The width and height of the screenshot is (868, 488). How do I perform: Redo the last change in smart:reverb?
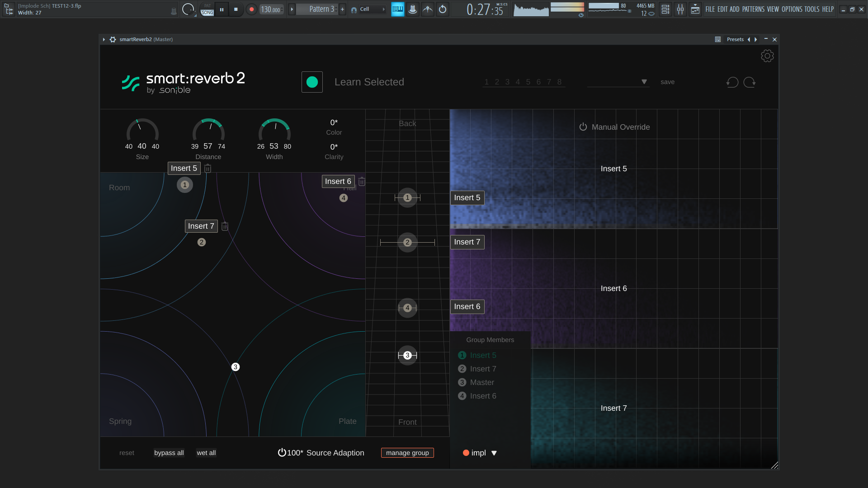[x=750, y=82]
